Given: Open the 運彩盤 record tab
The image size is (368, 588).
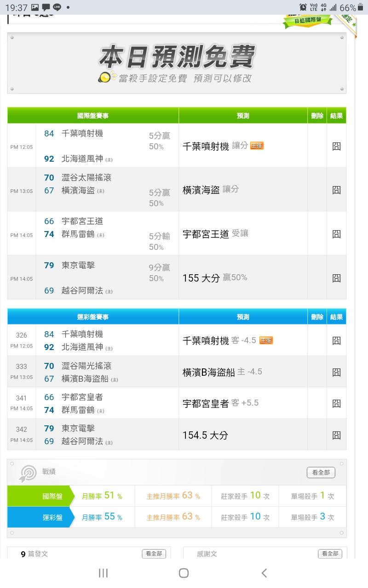Looking at the screenshot, I should tap(40, 517).
